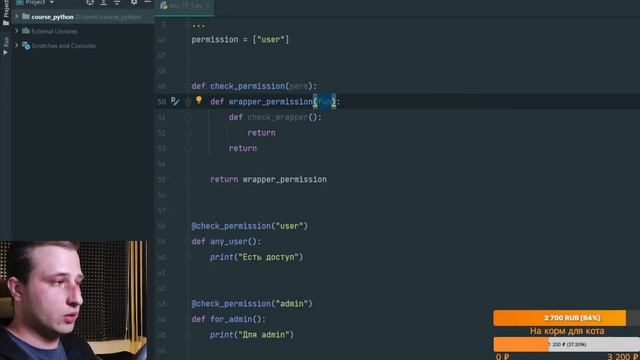Click "return wrapper_permission" statement
The height and width of the screenshot is (360, 640).
[x=268, y=179]
